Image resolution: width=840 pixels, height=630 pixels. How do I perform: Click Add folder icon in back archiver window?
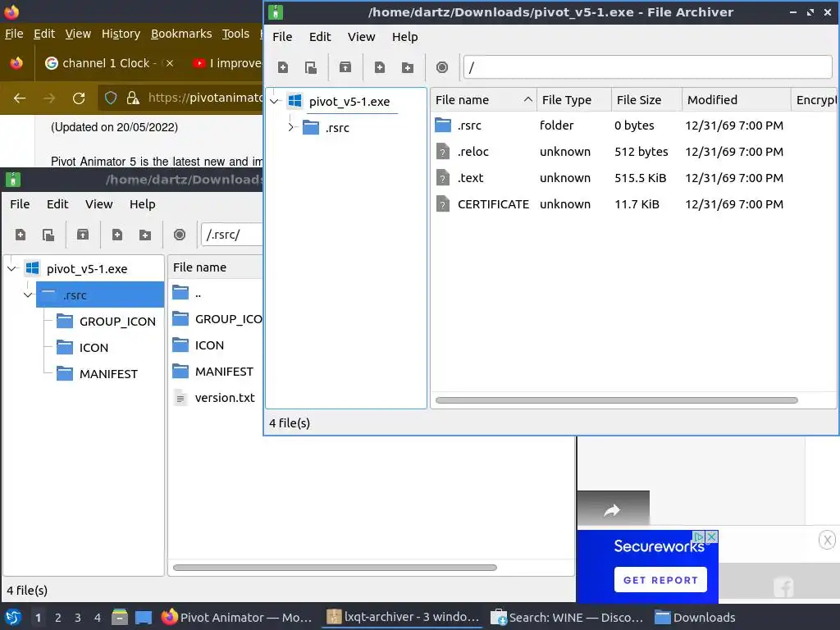[x=145, y=235]
